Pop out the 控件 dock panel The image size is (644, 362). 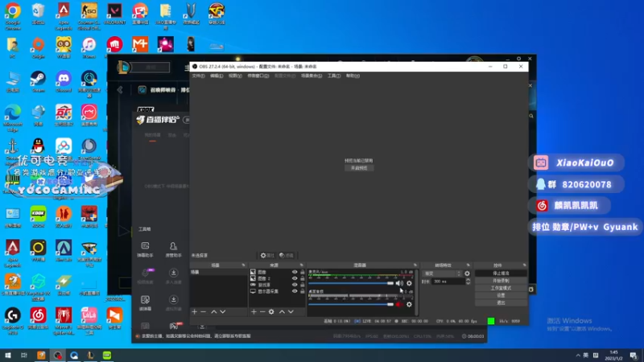[x=525, y=265]
